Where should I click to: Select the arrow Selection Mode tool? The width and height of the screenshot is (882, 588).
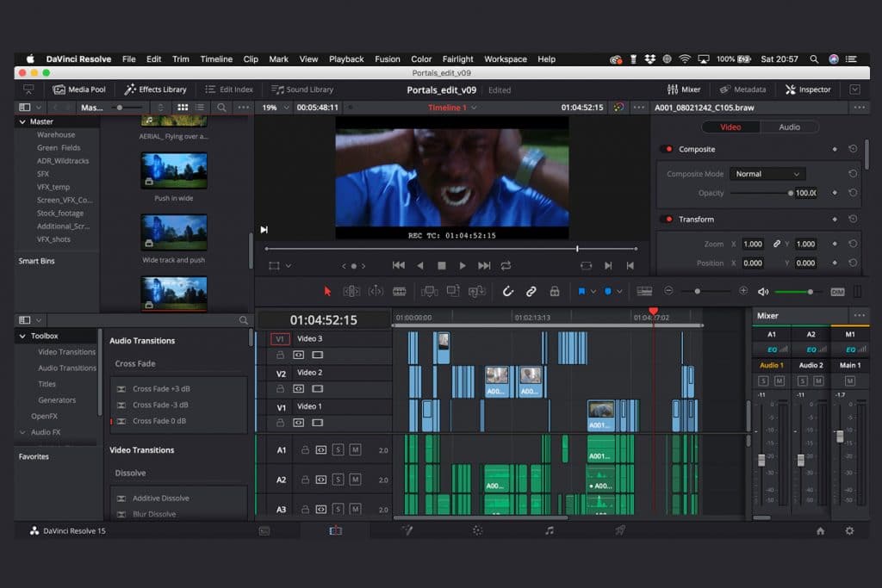point(327,292)
